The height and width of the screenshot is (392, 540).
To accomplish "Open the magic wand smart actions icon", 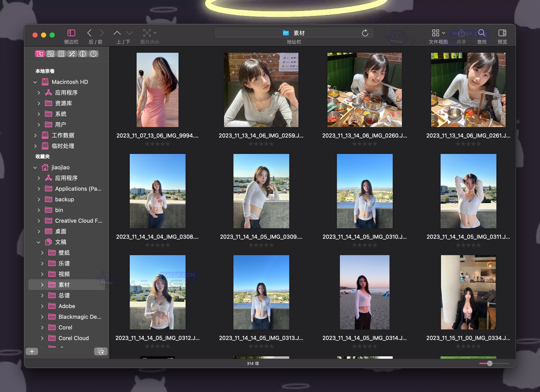I will point(72,54).
